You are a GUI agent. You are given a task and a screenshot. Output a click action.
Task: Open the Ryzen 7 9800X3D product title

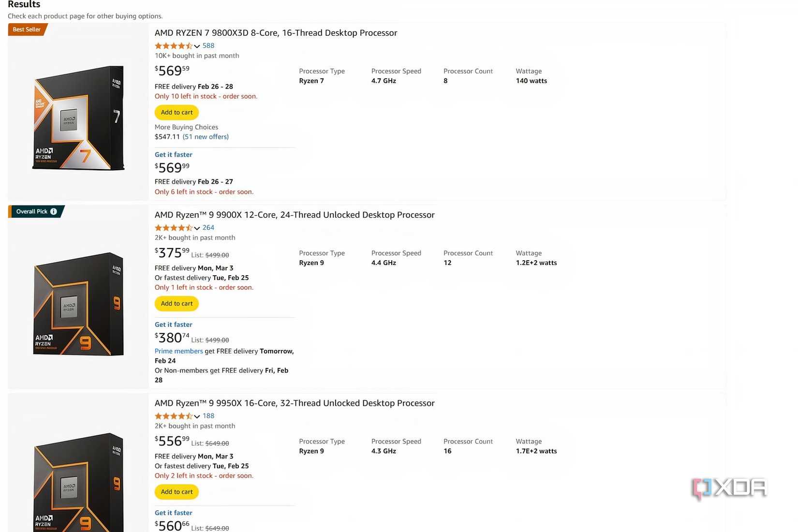point(276,33)
